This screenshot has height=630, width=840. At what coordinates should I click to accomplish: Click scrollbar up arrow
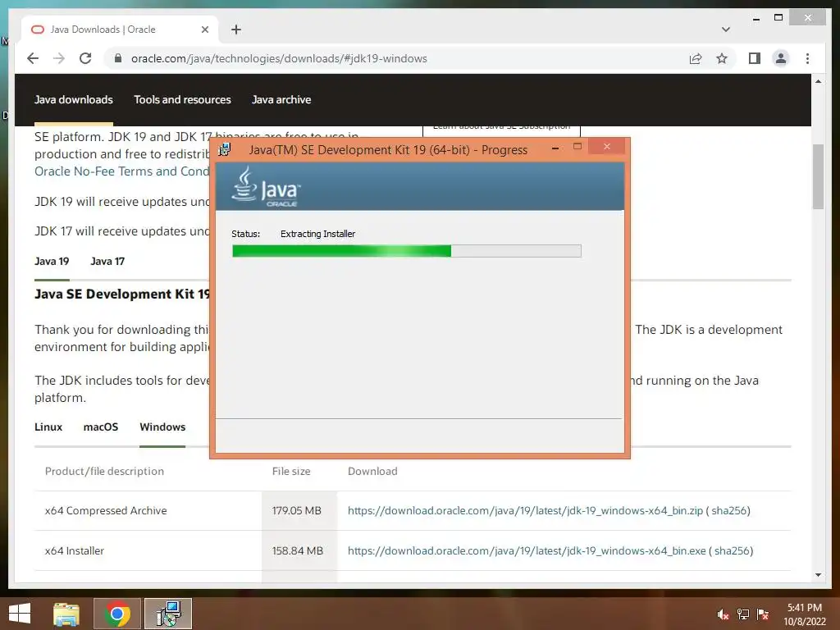pyautogui.click(x=818, y=81)
